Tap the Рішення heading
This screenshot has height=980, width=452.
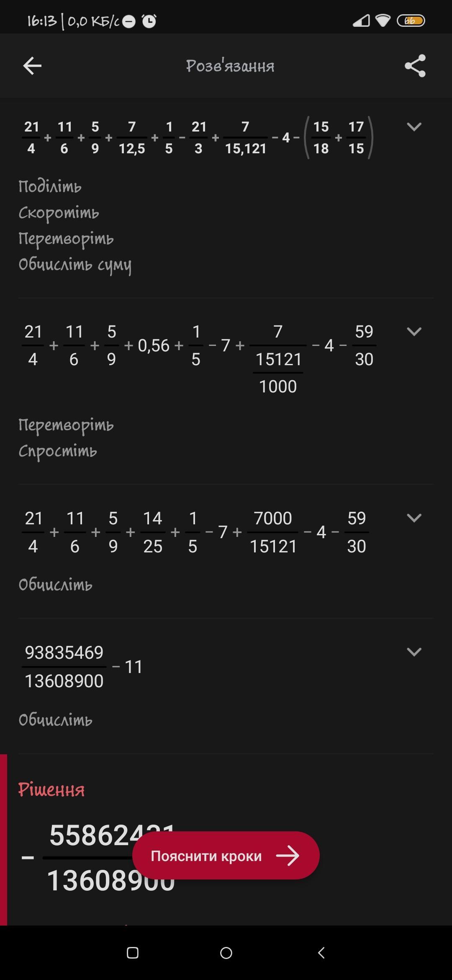pyautogui.click(x=51, y=790)
